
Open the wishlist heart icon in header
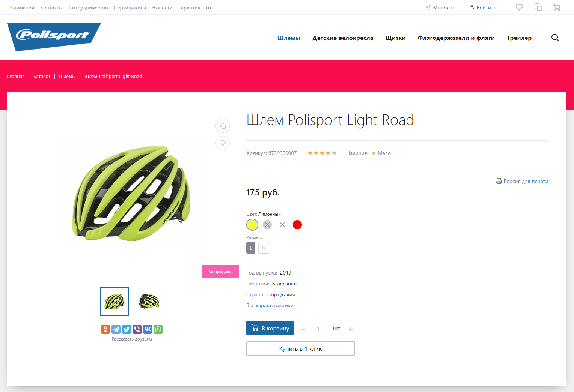pyautogui.click(x=519, y=7)
